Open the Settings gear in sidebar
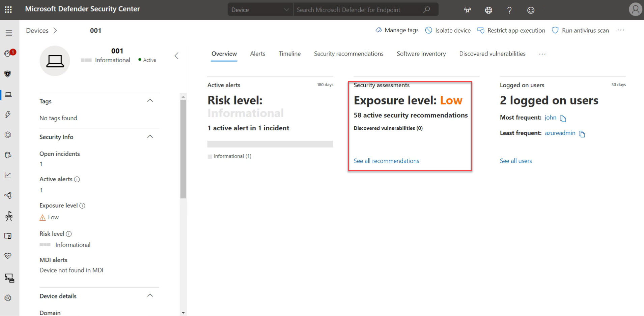 (x=8, y=298)
